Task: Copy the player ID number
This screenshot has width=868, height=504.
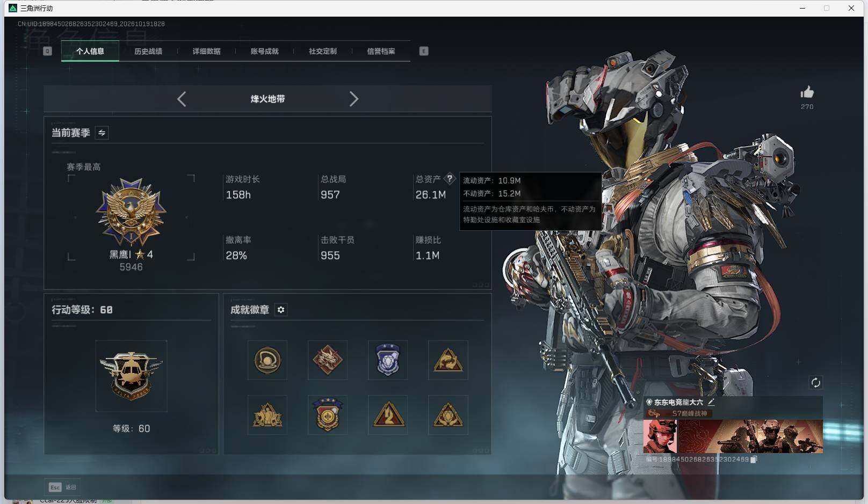Action: pos(754,459)
